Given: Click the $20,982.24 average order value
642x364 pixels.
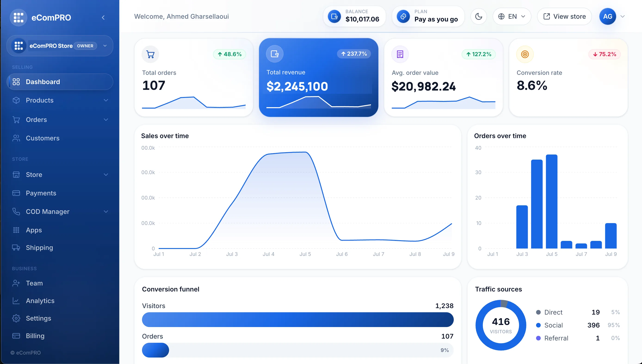Looking at the screenshot, I should pos(423,87).
